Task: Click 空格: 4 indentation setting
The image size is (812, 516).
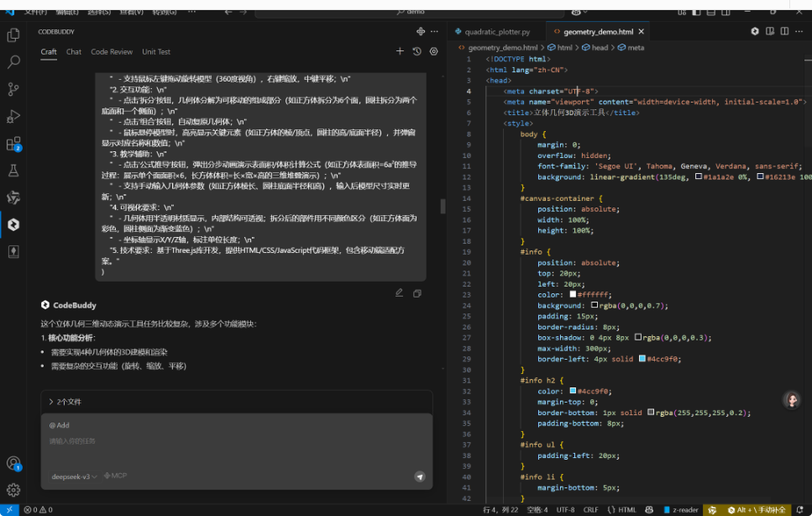Action: tap(537, 510)
